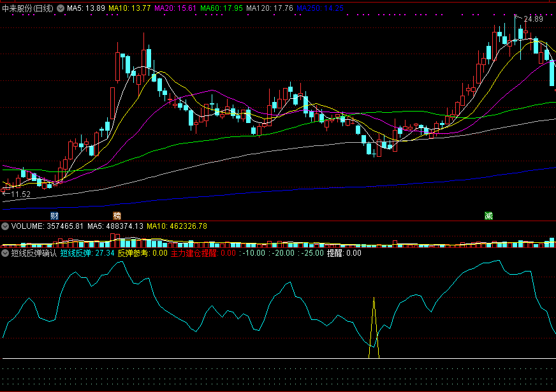Image resolution: width=556 pixels, height=392 pixels.
Task: Open the main chart indicator dropdown arrow
Action: (61, 8)
